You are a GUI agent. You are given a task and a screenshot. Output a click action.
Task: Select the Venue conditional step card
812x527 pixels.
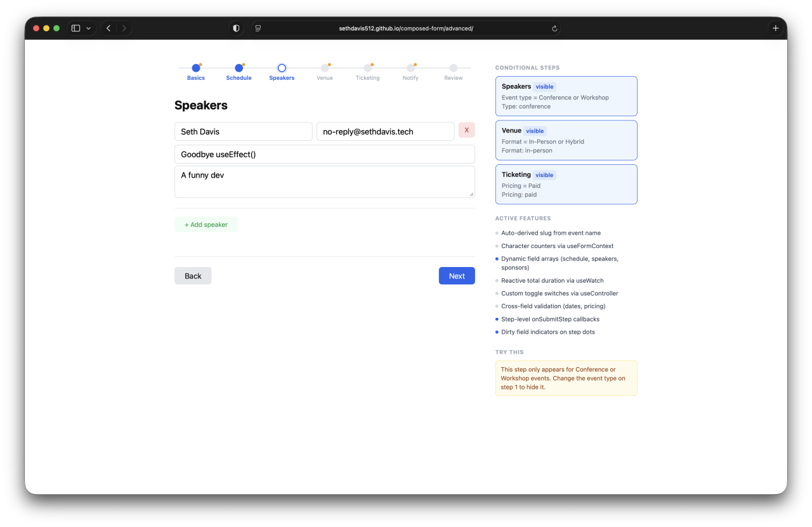[x=566, y=140]
